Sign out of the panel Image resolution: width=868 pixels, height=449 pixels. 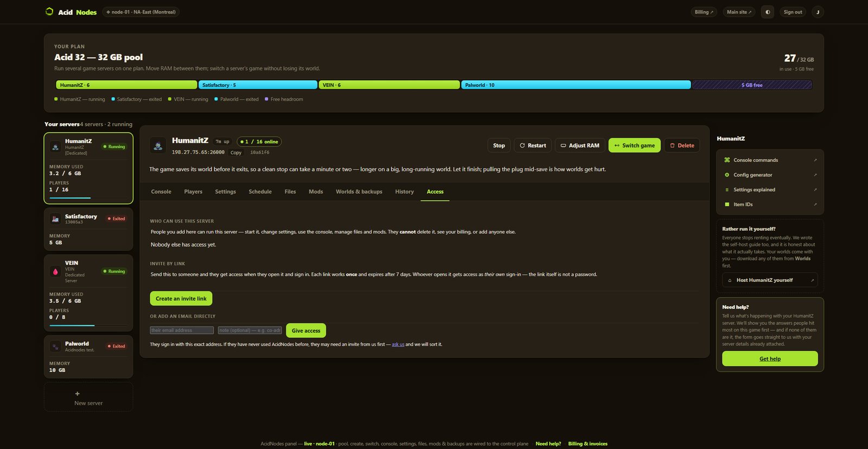793,12
